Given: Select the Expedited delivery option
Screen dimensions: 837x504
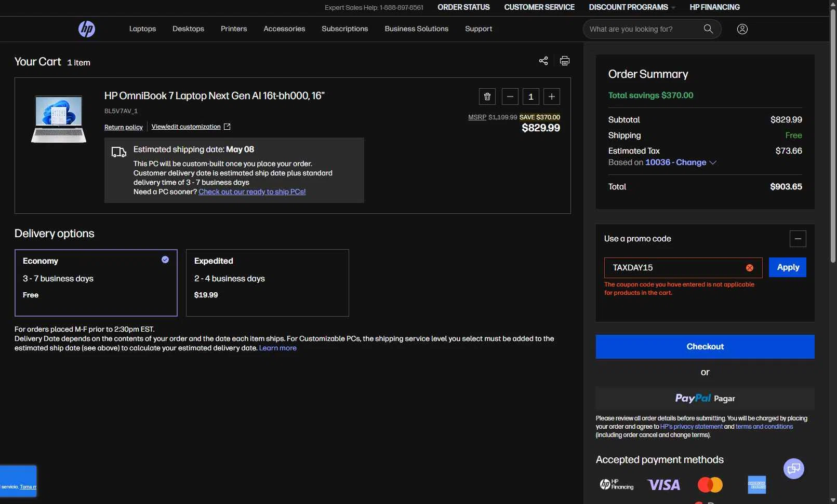Looking at the screenshot, I should coord(268,283).
